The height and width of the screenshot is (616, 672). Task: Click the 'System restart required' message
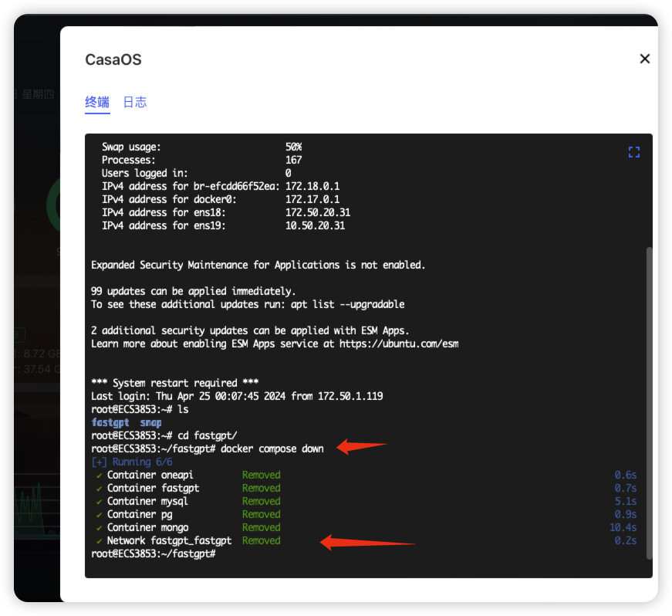click(x=175, y=383)
